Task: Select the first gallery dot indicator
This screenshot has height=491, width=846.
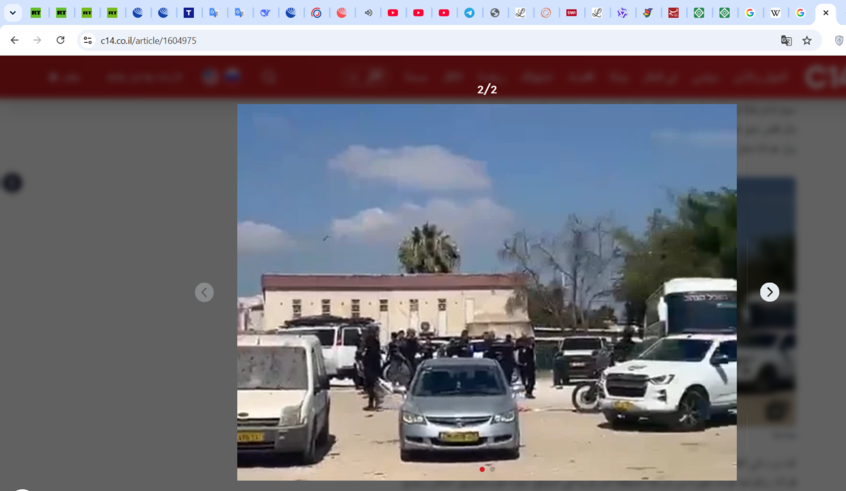Action: pyautogui.click(x=482, y=469)
